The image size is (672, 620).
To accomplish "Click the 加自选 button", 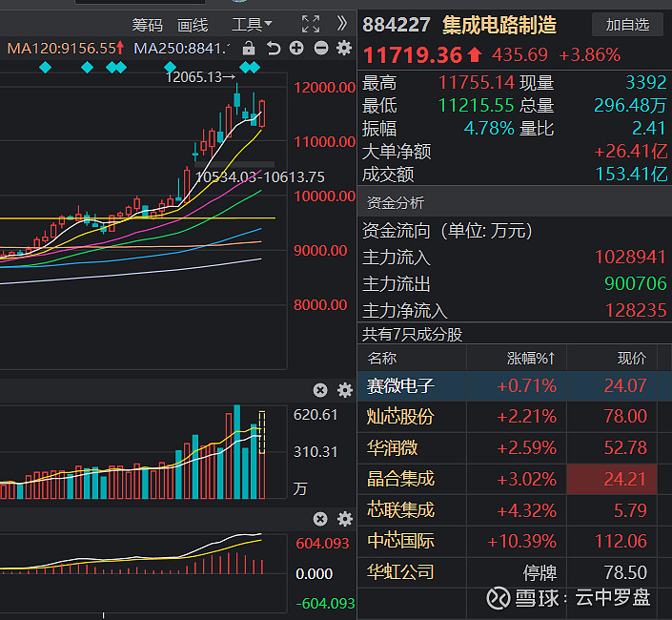I will (627, 25).
